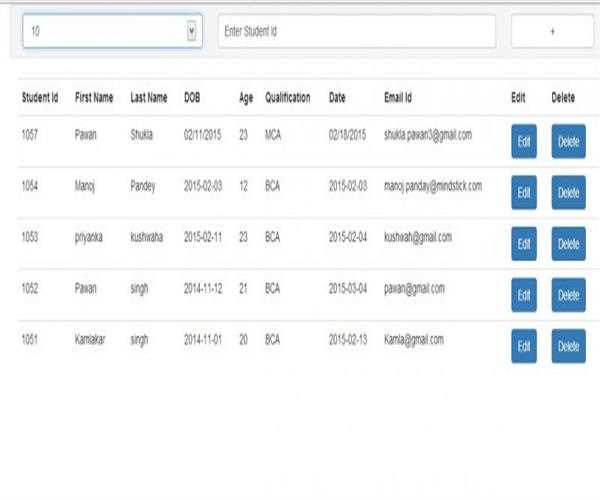The image size is (600, 500).
Task: Edit student 1054 Manoj Pandey
Action: pos(523,192)
